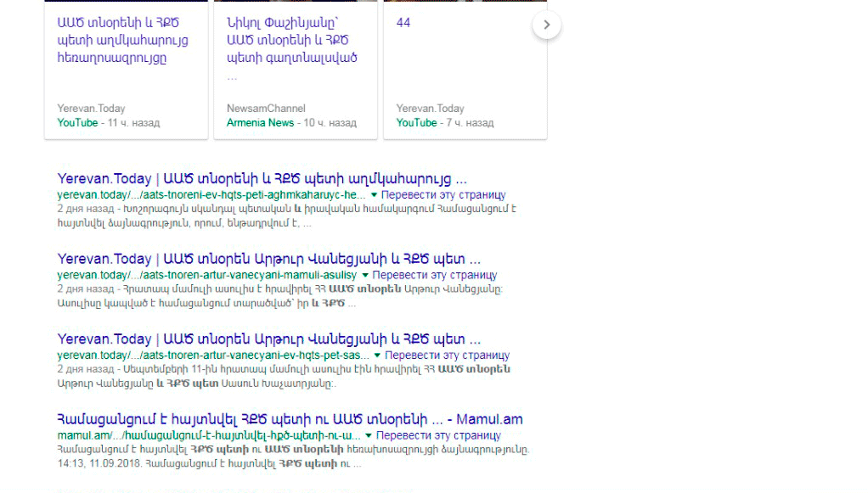Click 'Перевести эту страницу' on hqts-pet-sas result

[447, 355]
